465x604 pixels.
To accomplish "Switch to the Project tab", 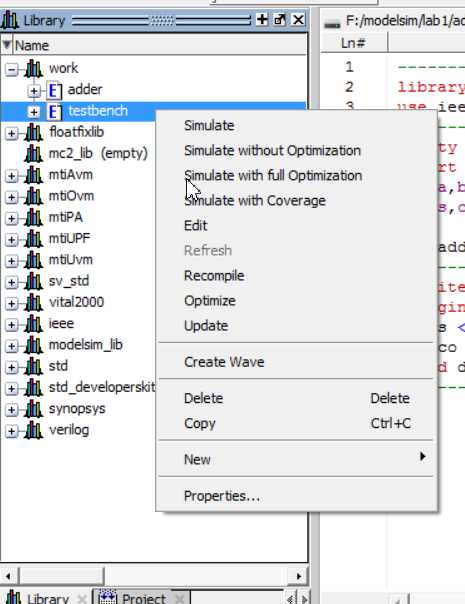I will tap(141, 597).
